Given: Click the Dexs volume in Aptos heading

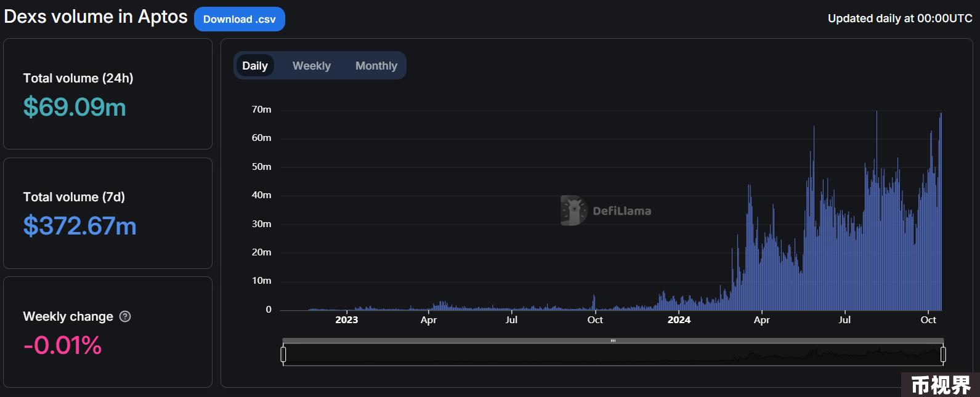Looking at the screenshot, I should (95, 17).
